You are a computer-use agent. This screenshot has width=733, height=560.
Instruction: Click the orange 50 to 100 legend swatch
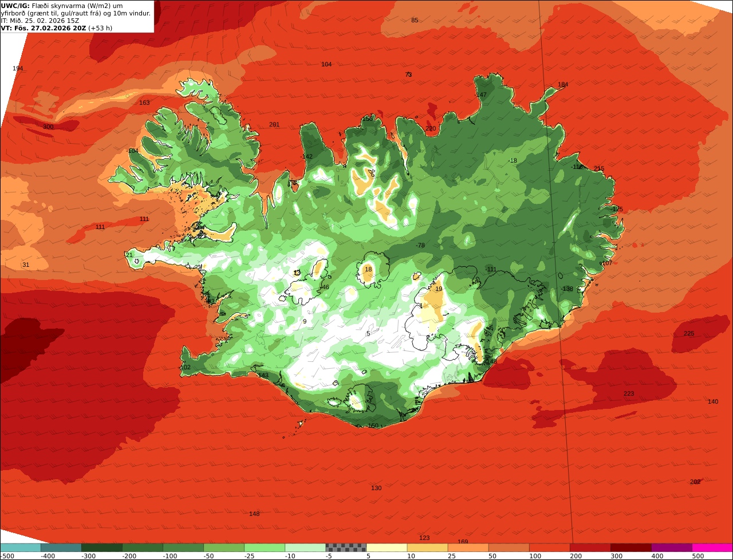pos(509,547)
